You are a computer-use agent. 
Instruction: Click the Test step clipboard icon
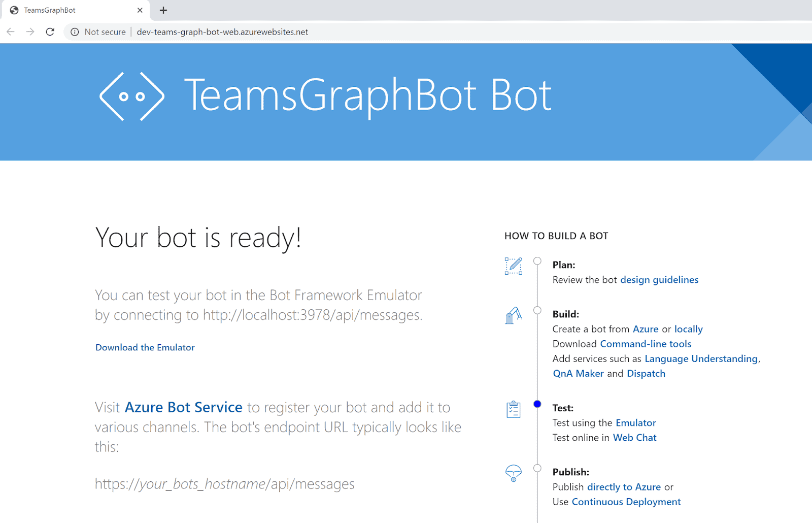pos(513,409)
